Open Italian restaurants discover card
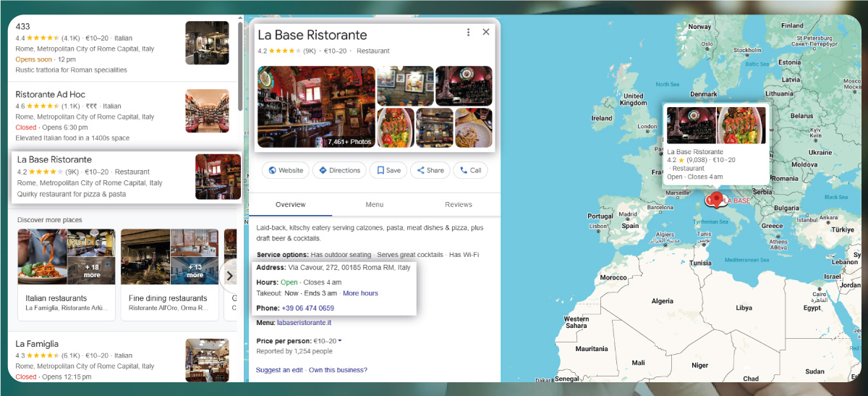 67,274
